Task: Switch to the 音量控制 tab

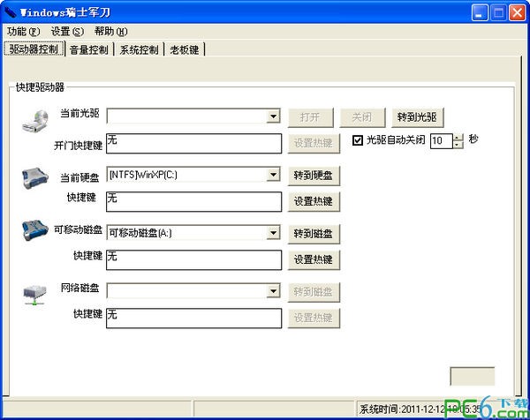Action: (x=89, y=50)
